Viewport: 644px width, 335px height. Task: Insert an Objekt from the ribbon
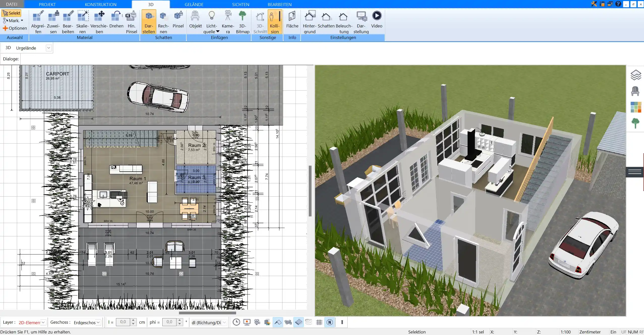pos(195,19)
